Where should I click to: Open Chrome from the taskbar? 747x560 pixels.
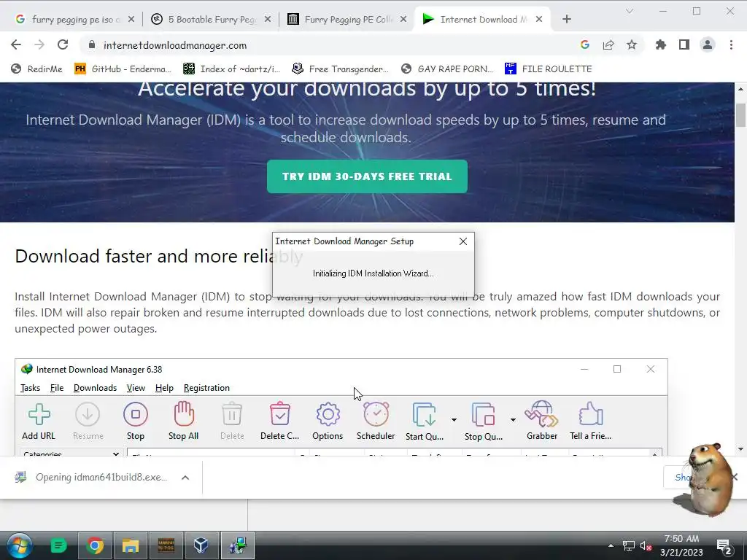95,545
